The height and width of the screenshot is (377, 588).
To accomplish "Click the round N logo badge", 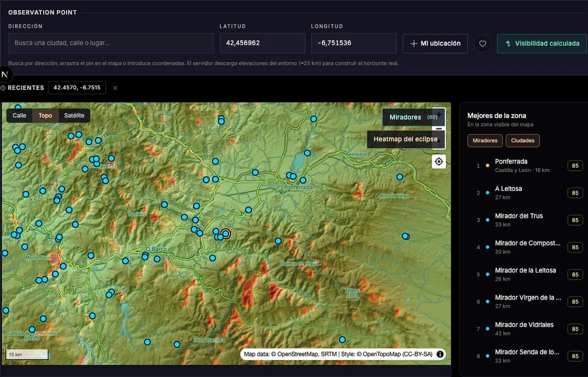I will click(x=5, y=74).
